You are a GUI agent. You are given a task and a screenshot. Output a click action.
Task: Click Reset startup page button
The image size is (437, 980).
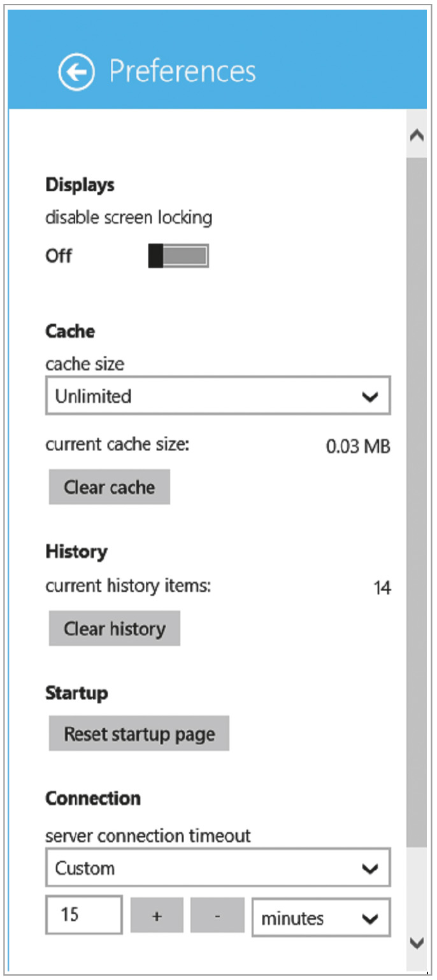139,734
